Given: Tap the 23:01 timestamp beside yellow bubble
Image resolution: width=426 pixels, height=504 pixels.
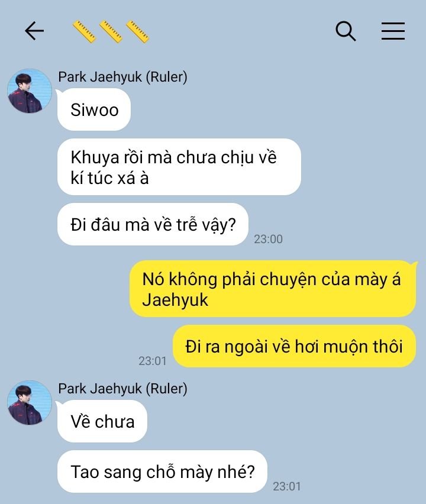Looking at the screenshot, I should pos(153,361).
